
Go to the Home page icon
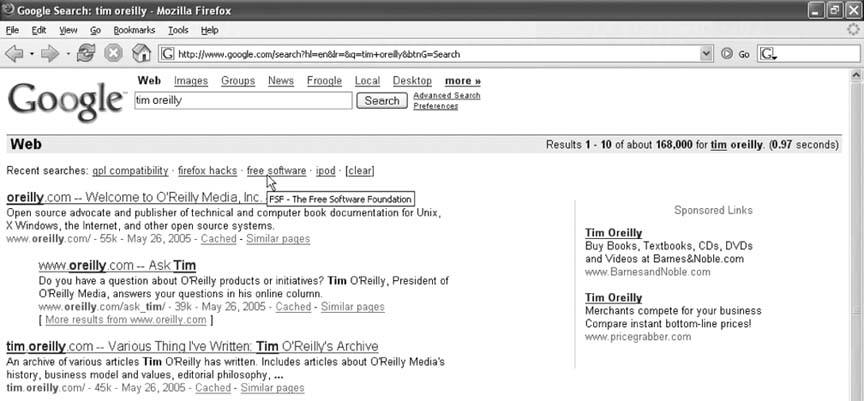click(x=142, y=53)
